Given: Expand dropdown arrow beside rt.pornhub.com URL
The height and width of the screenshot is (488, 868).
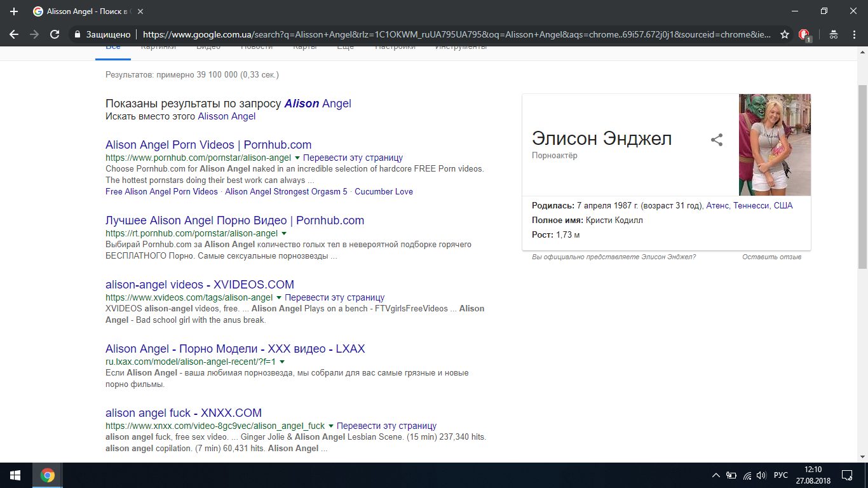Looking at the screenshot, I should [284, 233].
